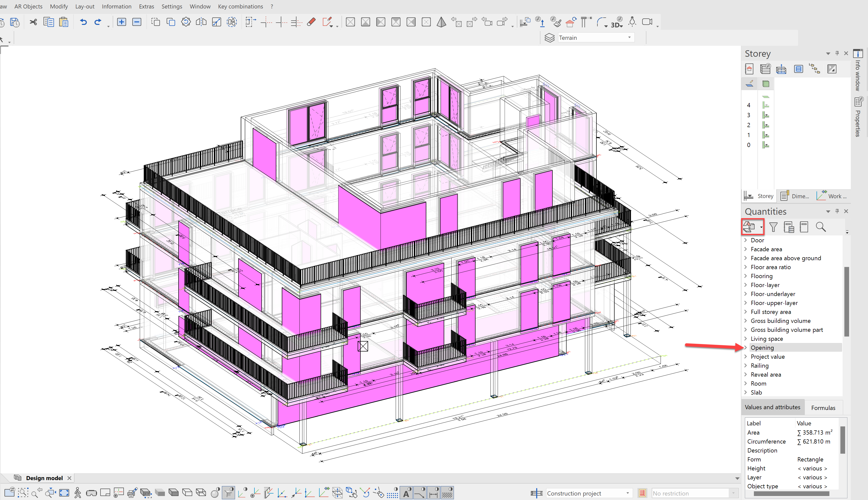
Task: Open the Terrain layer dropdown
Action: pyautogui.click(x=629, y=37)
